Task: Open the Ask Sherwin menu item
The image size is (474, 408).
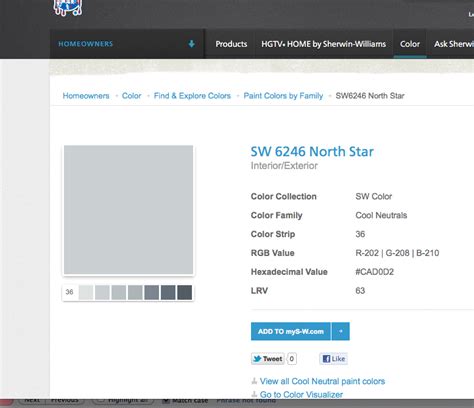Action: (x=454, y=44)
